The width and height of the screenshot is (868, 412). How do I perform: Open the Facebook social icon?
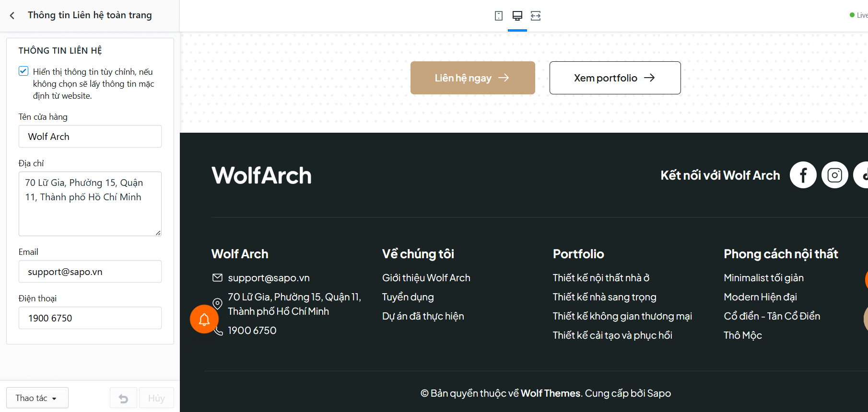point(803,175)
